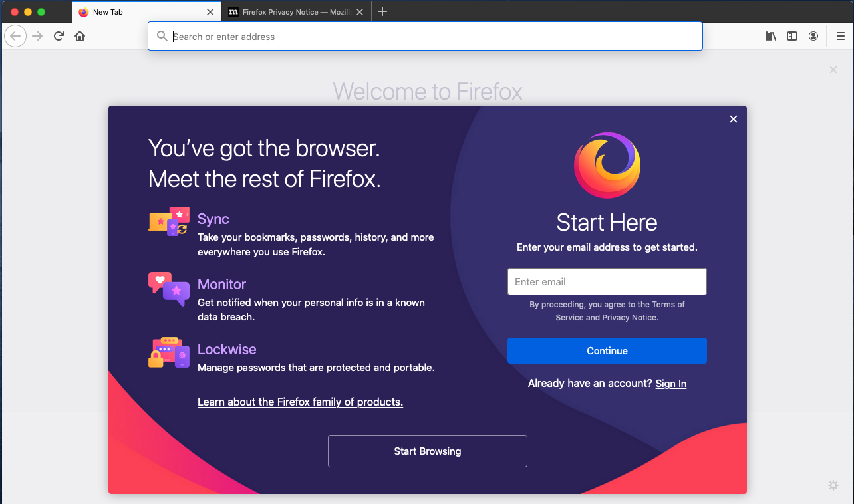Show sidebars using the toolbar icon

tap(792, 36)
